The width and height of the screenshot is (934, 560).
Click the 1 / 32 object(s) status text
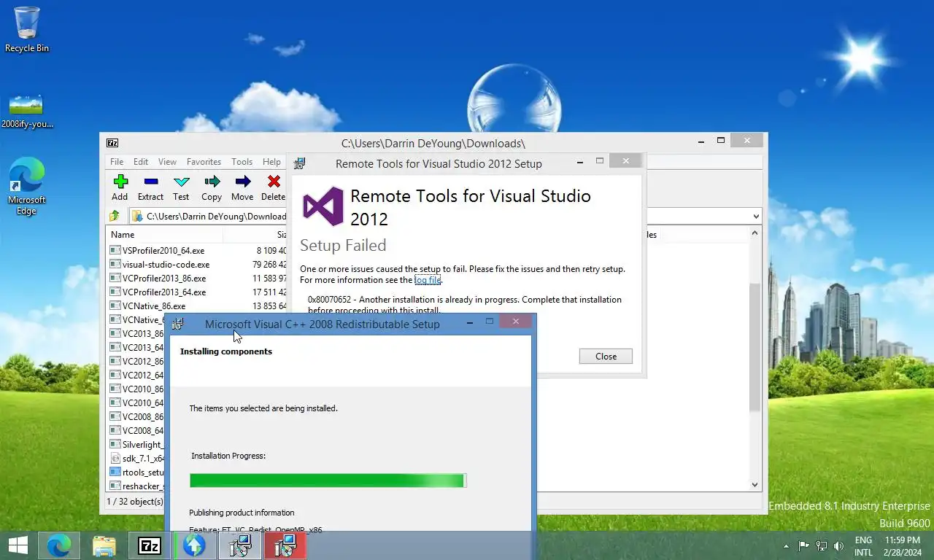click(x=135, y=502)
